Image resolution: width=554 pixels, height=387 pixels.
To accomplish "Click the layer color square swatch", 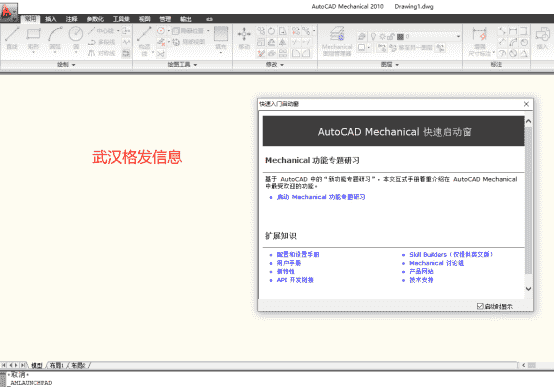I will tap(400, 36).
